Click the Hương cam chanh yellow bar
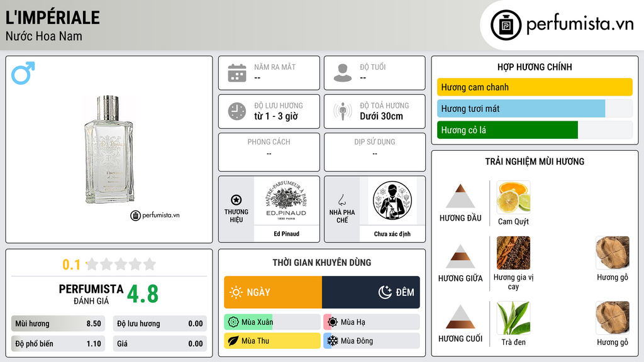 pyautogui.click(x=535, y=87)
